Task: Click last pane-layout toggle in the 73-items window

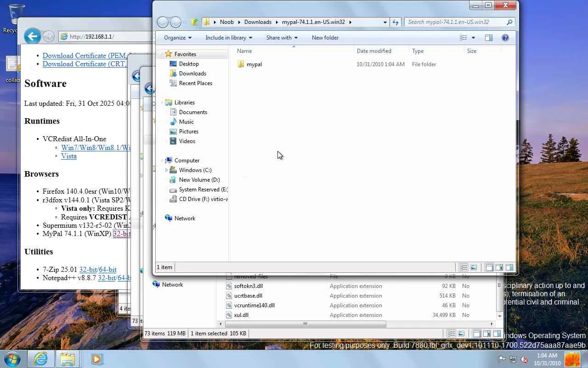Action: pyautogui.click(x=497, y=333)
